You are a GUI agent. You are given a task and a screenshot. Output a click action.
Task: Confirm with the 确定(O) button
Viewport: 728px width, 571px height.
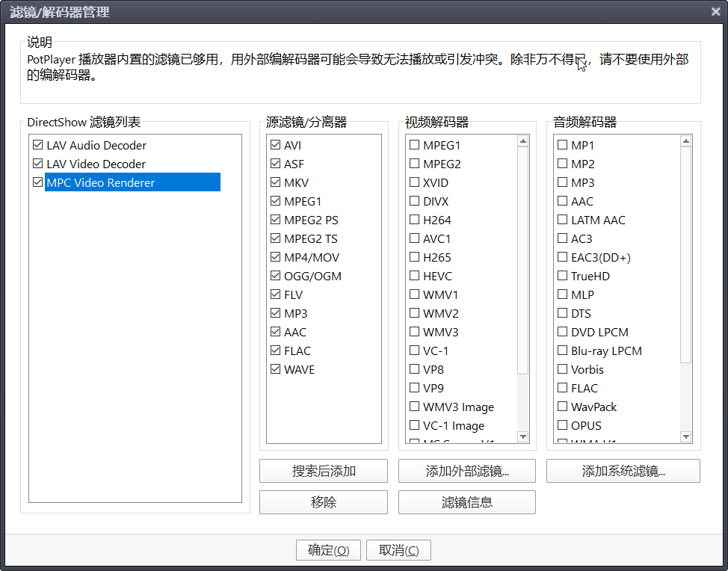328,550
